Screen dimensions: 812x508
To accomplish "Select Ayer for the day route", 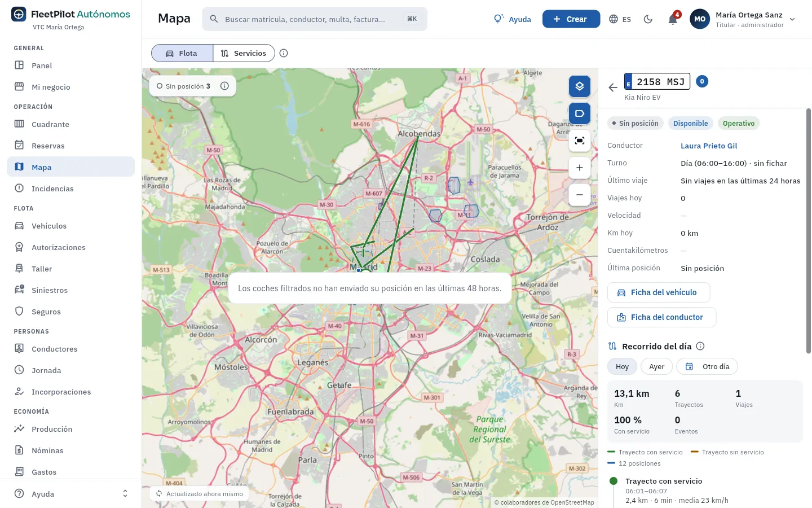I will point(656,366).
